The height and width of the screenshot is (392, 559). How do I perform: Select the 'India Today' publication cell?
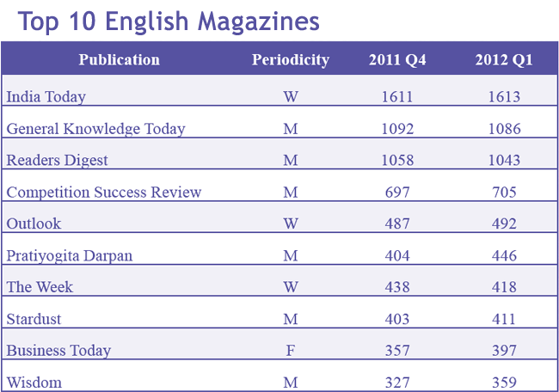tap(46, 97)
